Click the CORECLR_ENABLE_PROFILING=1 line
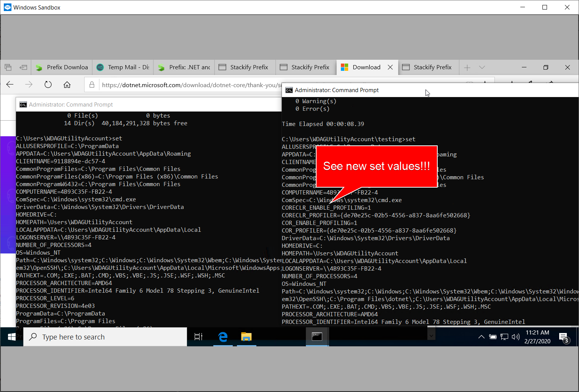579x392 pixels. point(326,208)
